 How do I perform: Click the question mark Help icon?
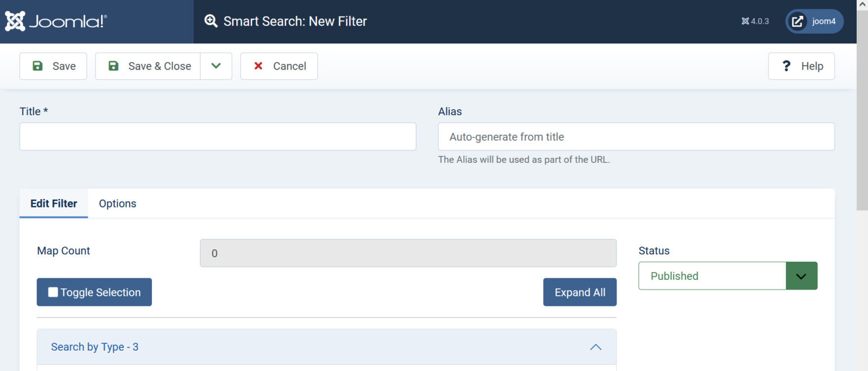pyautogui.click(x=787, y=66)
